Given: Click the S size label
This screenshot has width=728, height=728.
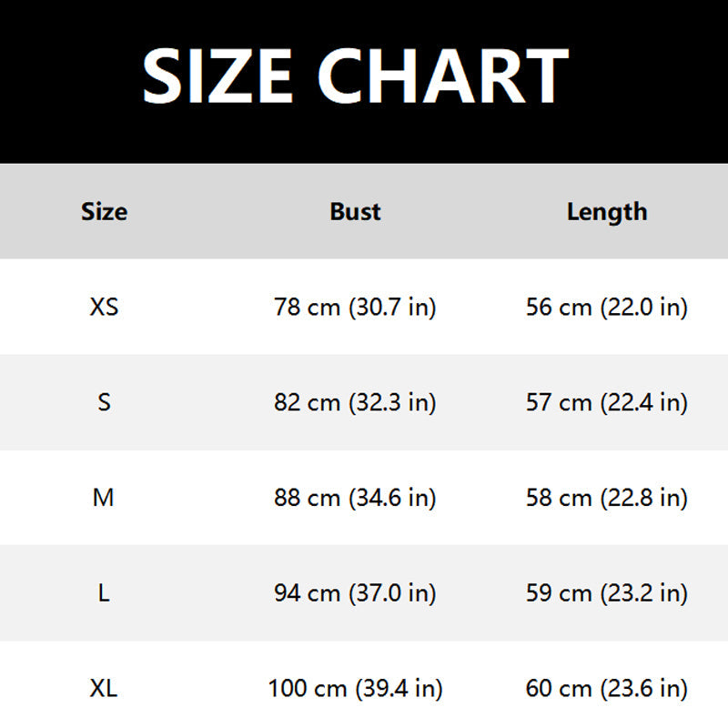Looking at the screenshot, I should (104, 402).
